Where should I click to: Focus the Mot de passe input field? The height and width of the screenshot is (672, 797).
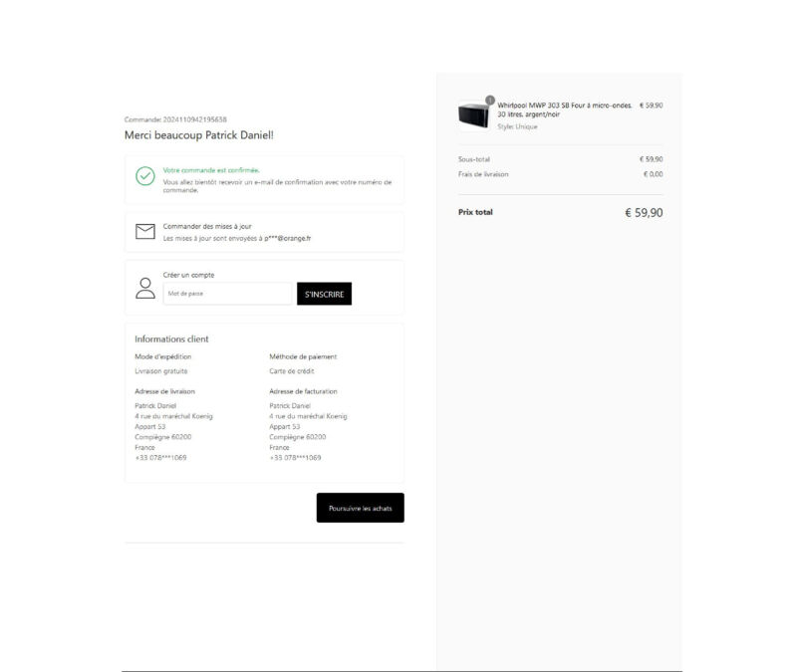228,294
